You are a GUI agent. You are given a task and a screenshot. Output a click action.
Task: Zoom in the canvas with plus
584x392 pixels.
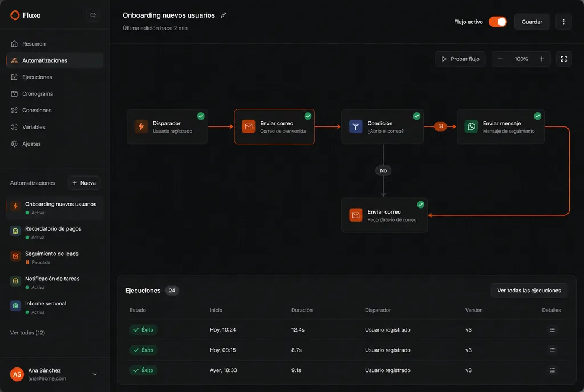542,59
